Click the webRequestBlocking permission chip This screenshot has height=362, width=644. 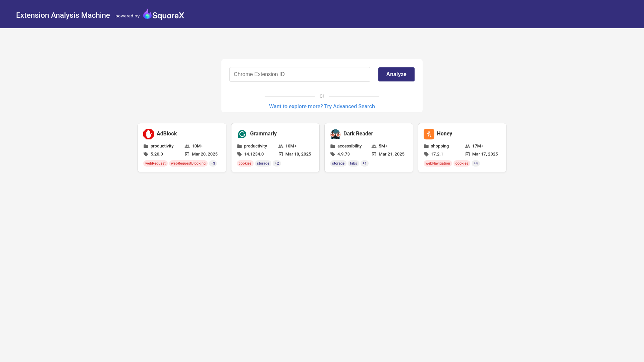click(x=188, y=164)
